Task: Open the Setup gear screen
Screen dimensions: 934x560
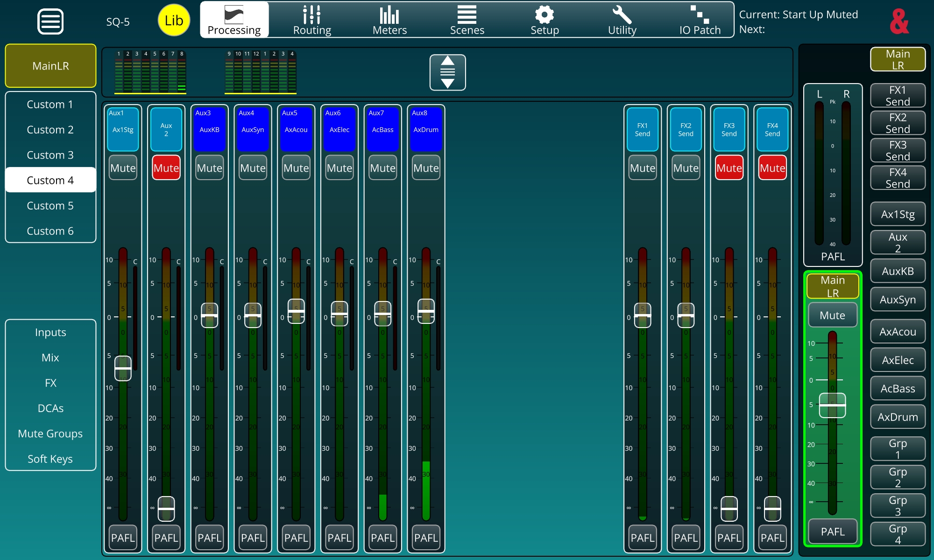Action: coord(545,20)
